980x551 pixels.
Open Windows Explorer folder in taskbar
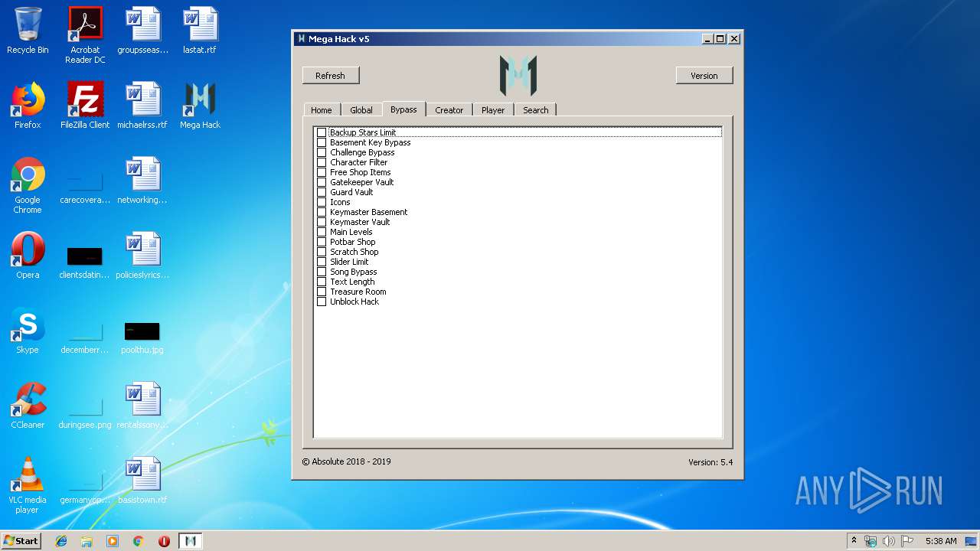87,541
